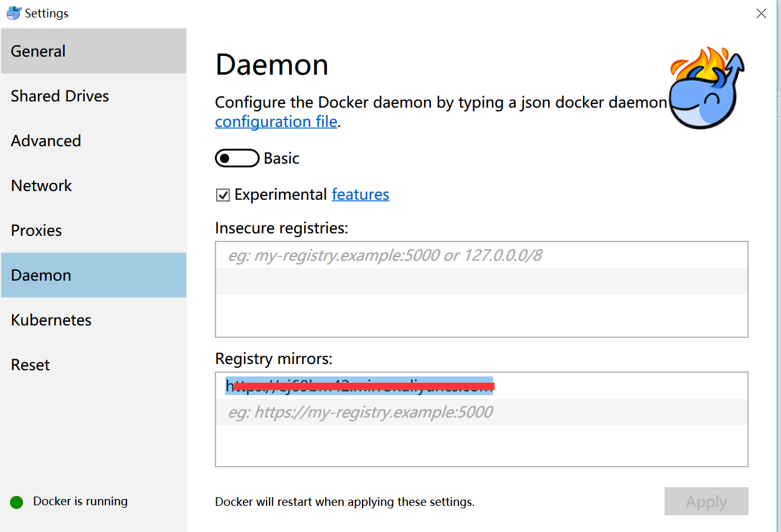Follow the experimental features link

click(360, 195)
